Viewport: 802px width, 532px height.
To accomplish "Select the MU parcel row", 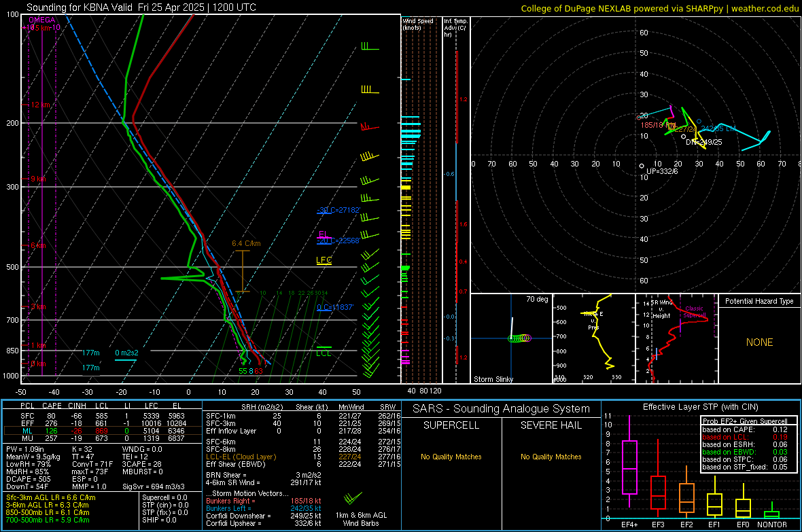I will click(x=103, y=438).
